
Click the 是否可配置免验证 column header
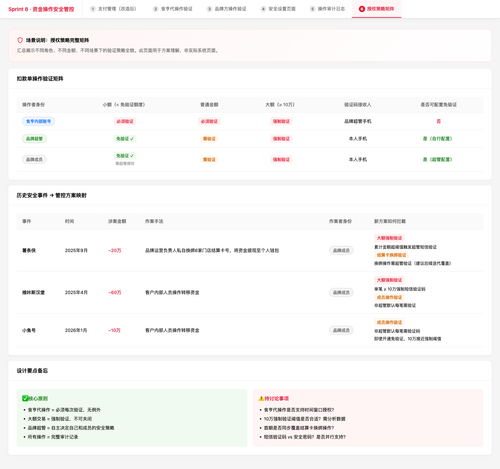click(x=439, y=105)
